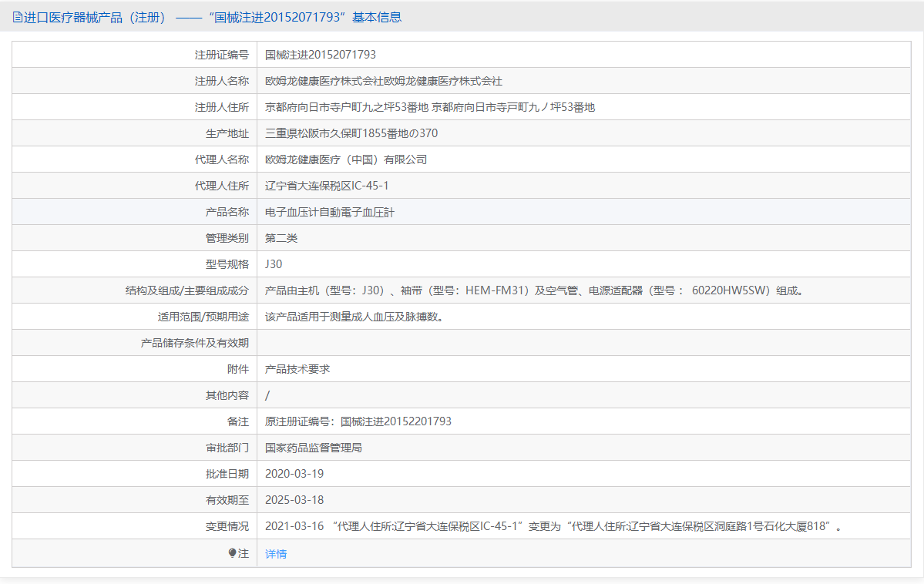Click the 管理类别 label
This screenshot has width=924, height=584.
[227, 238]
